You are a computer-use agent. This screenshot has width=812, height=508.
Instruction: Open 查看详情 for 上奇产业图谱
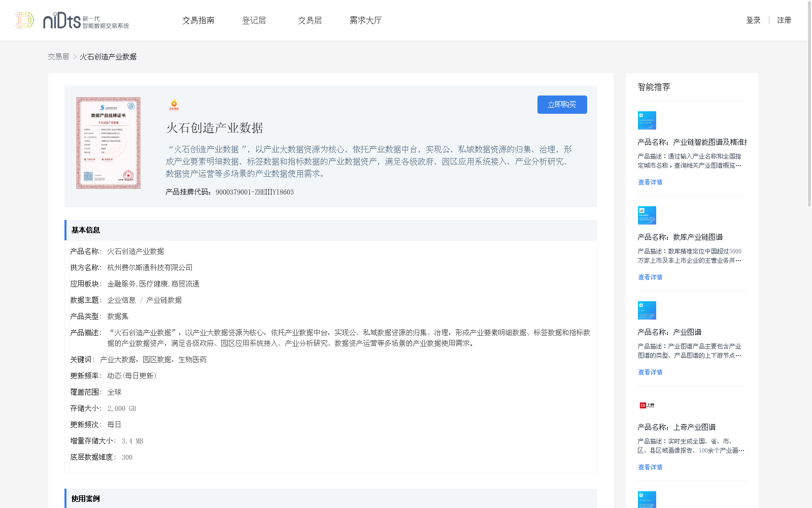(650, 467)
